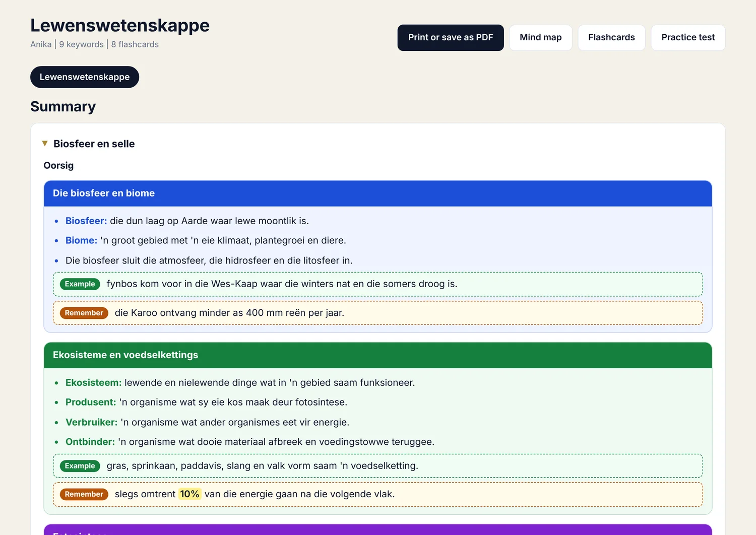The height and width of the screenshot is (535, 756).
Task: Select the Lewenswetenskappe subject pill
Action: (85, 77)
